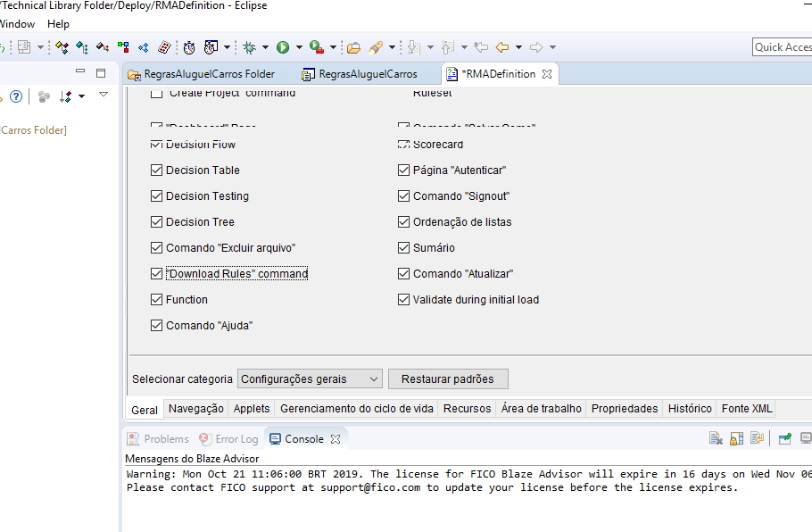The height and width of the screenshot is (532, 812).
Task: Expand the Forward navigation arrow dropdown
Action: pos(552,46)
